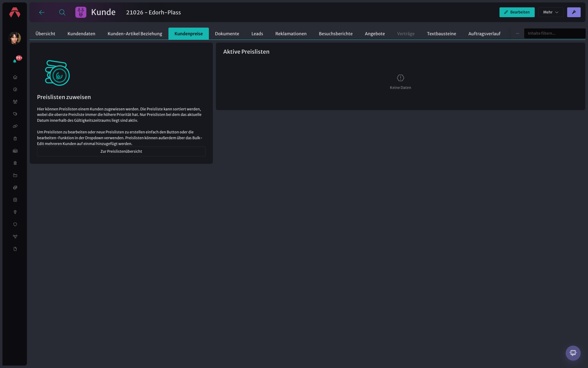Expand the Mehr dropdown
The image size is (588, 368).
551,12
